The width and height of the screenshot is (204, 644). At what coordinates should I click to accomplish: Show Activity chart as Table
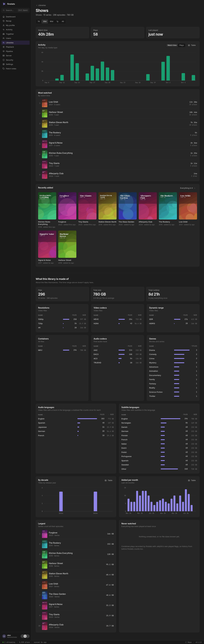coord(192,45)
